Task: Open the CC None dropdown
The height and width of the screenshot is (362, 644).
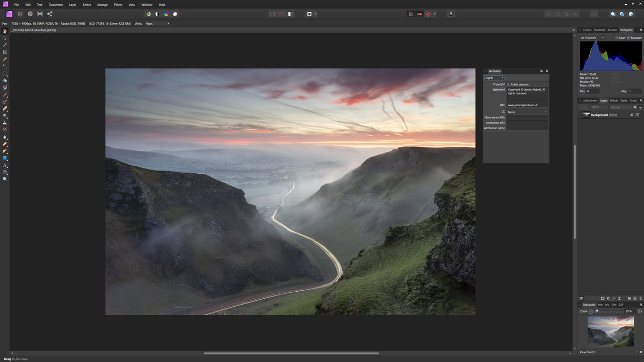Action: [x=528, y=112]
